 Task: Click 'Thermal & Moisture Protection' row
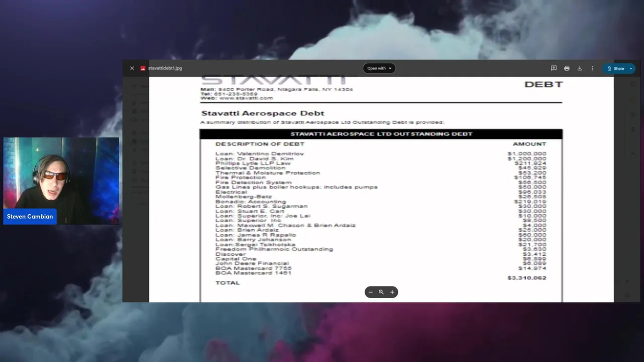click(x=381, y=173)
